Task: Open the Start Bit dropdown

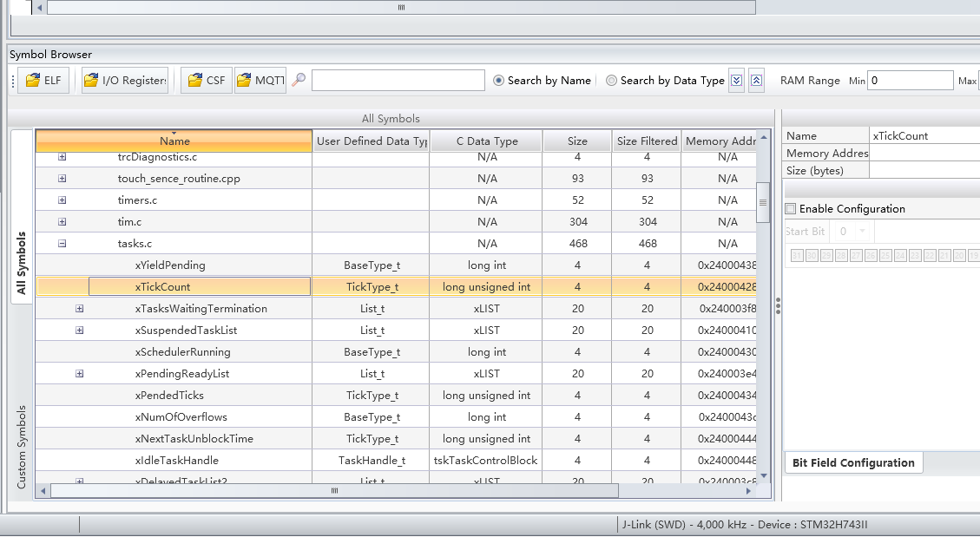Action: click(x=863, y=231)
